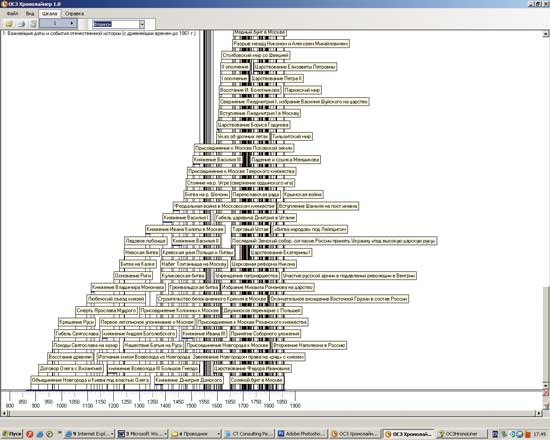Select event 'Указ об урочных летах'
The image size is (550, 440).
pos(243,136)
